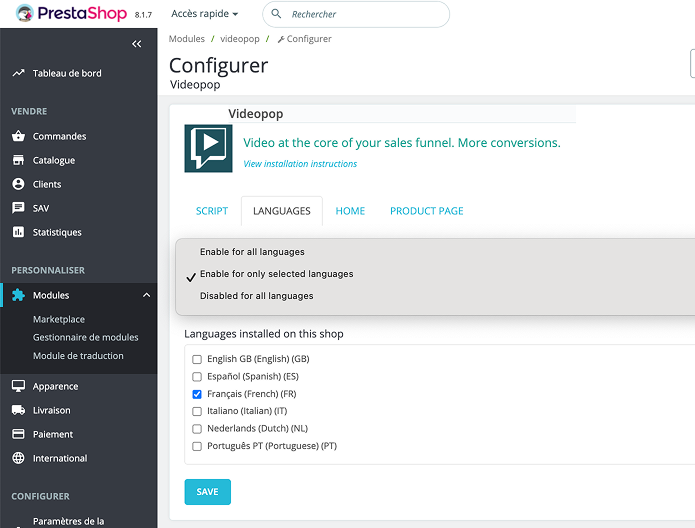The width and height of the screenshot is (695, 528).
Task: Switch to the PRODUCT PAGE tab
Action: [x=427, y=211]
